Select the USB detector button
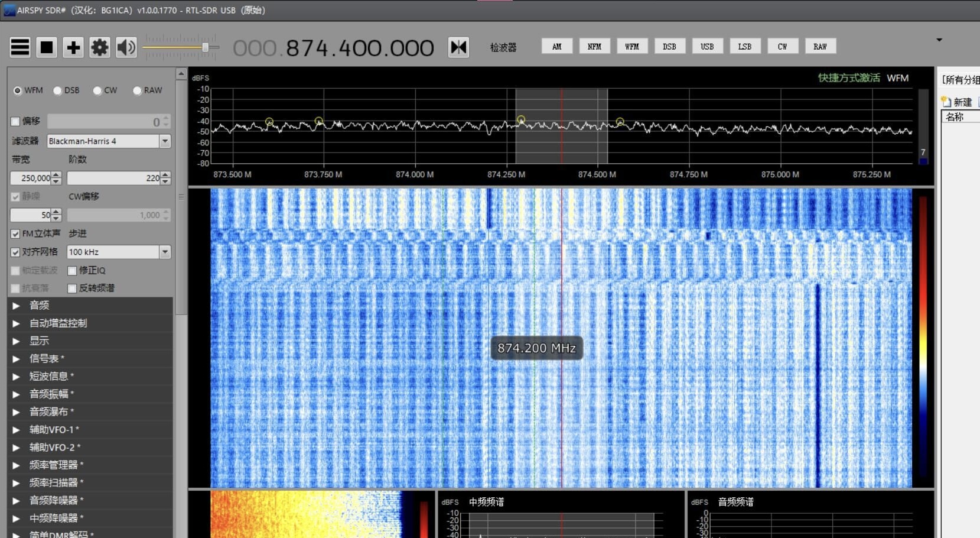Screen dimensions: 980x538 [707, 47]
